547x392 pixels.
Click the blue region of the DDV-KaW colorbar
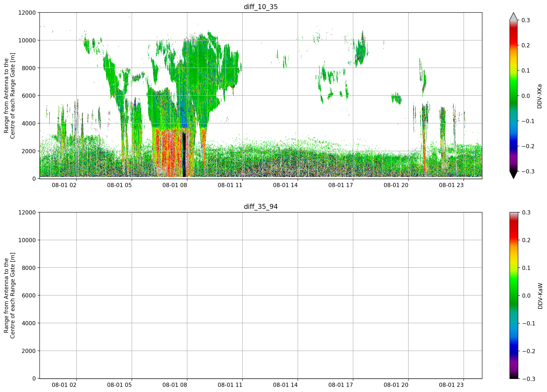tap(513, 342)
